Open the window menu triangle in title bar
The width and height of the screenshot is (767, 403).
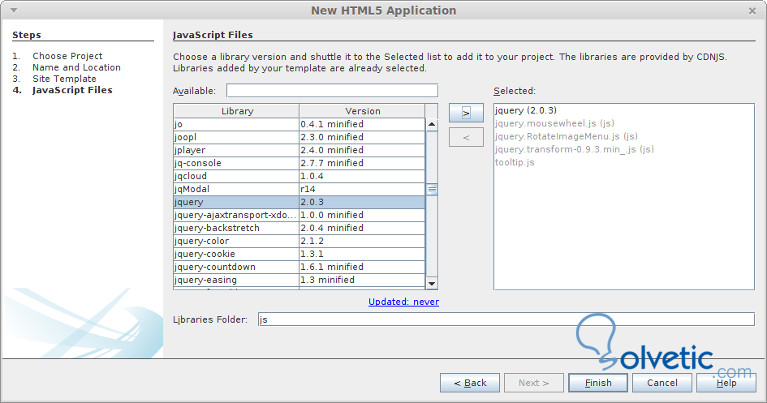pos(14,10)
